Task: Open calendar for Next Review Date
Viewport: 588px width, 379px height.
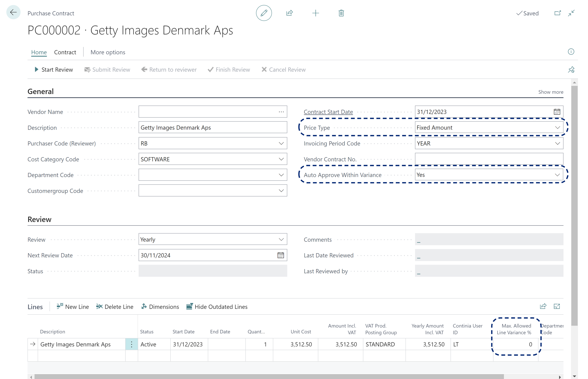Action: pyautogui.click(x=281, y=255)
